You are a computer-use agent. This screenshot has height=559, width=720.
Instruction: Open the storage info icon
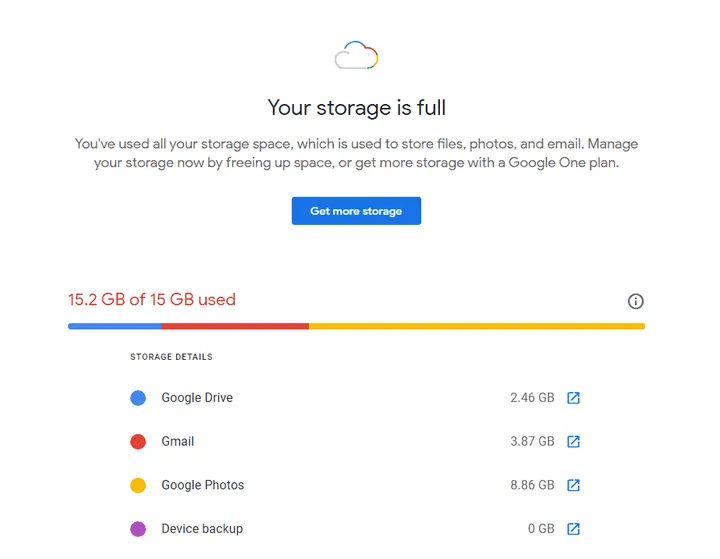click(x=635, y=301)
